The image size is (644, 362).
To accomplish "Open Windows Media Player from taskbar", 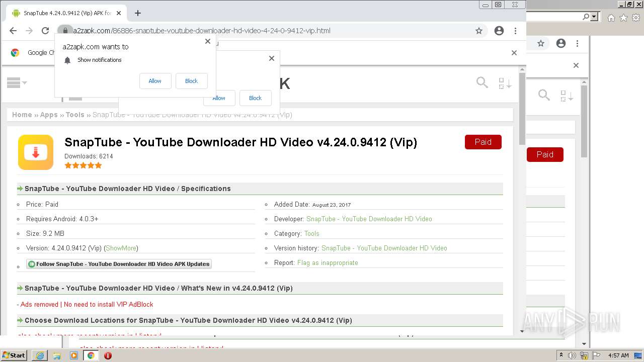I will (x=74, y=355).
